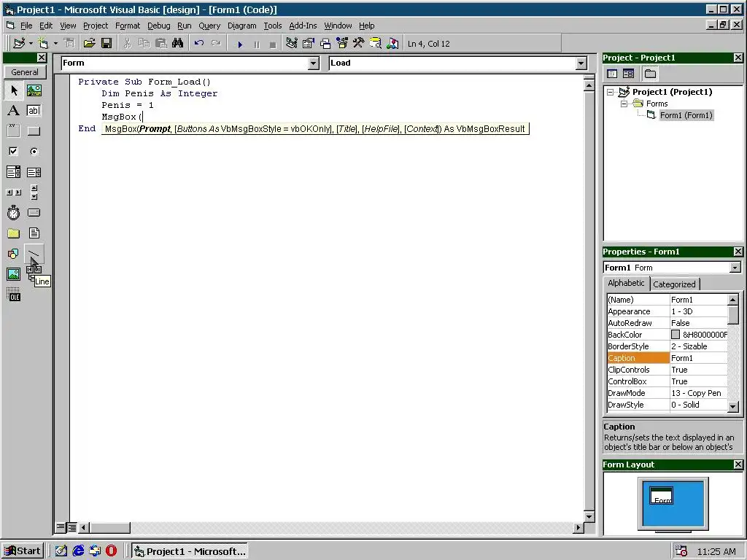
Task: Select the Frame control tool
Action: tap(13, 131)
